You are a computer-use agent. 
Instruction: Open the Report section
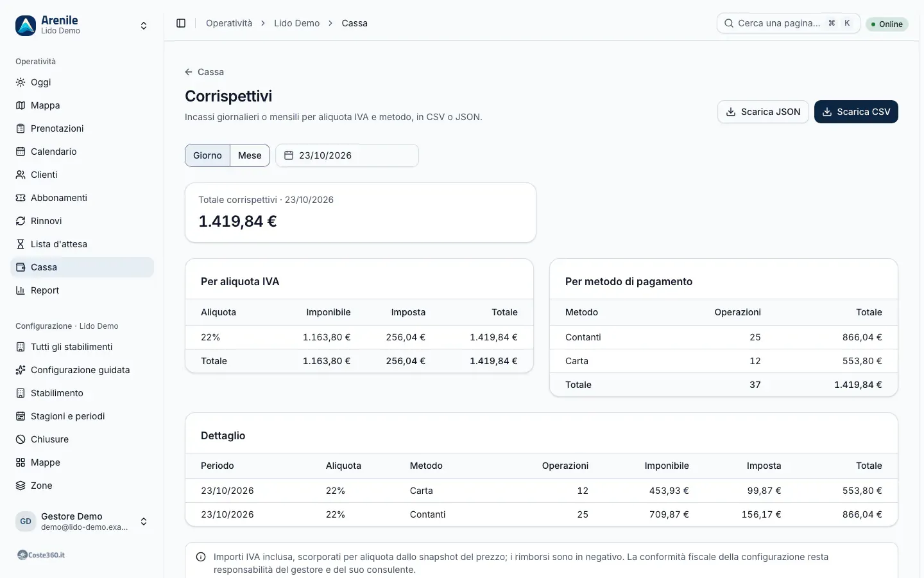point(82,290)
